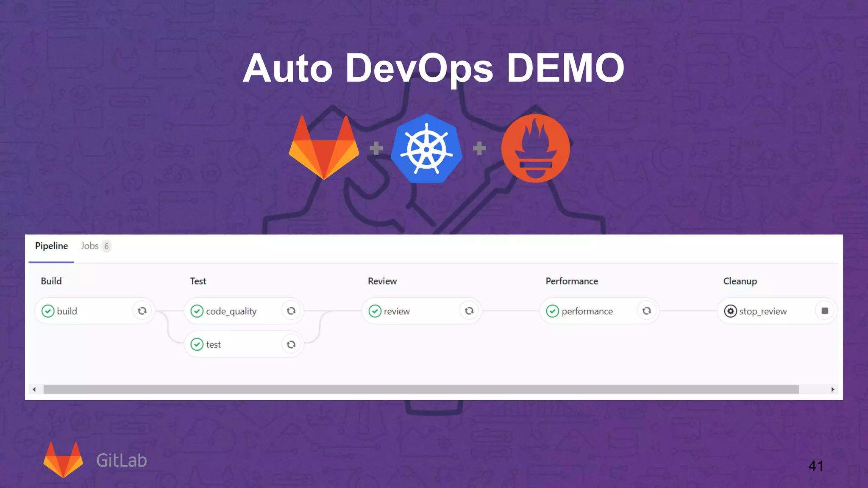Retry the test job
868x488 pixels.
coord(291,344)
